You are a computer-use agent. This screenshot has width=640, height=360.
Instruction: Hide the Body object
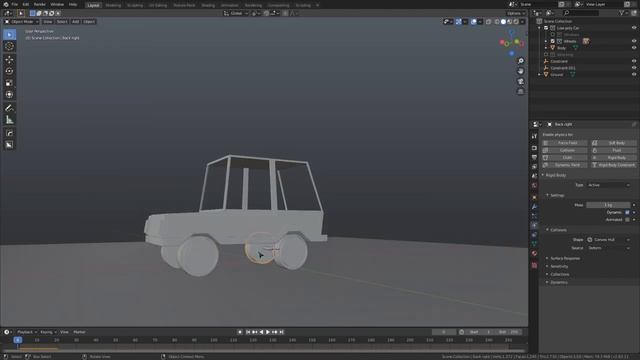click(x=634, y=48)
